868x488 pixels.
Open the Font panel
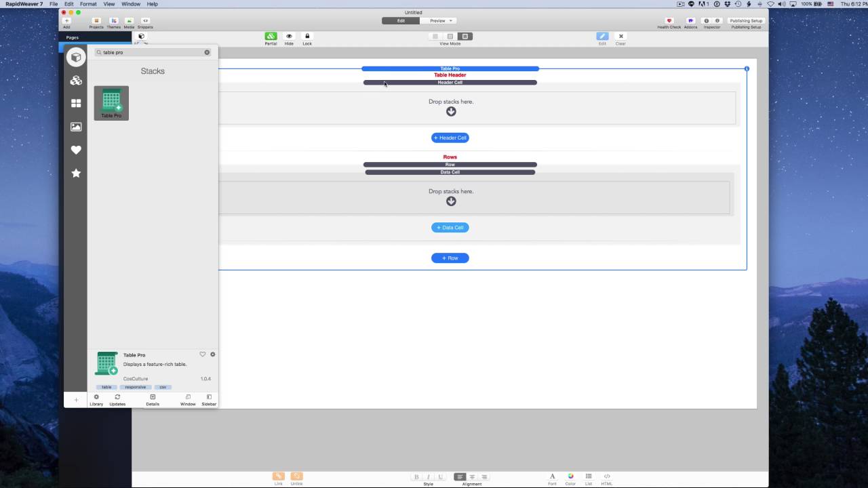(x=552, y=476)
